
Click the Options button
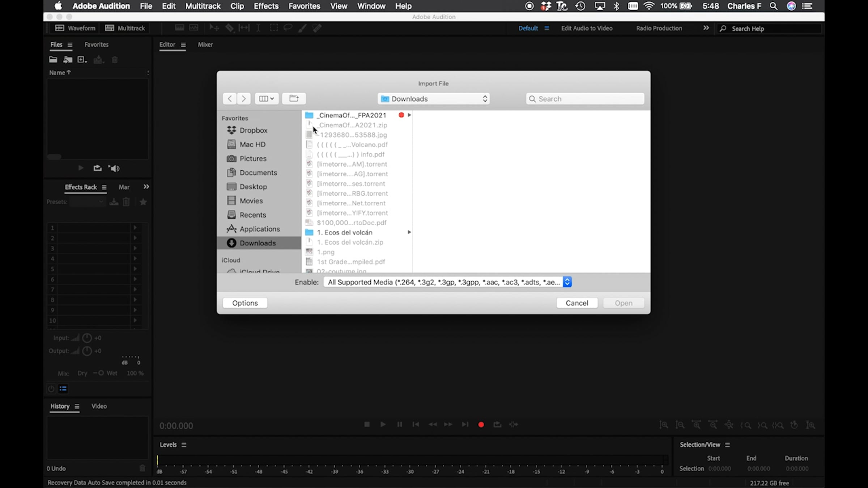pyautogui.click(x=245, y=303)
